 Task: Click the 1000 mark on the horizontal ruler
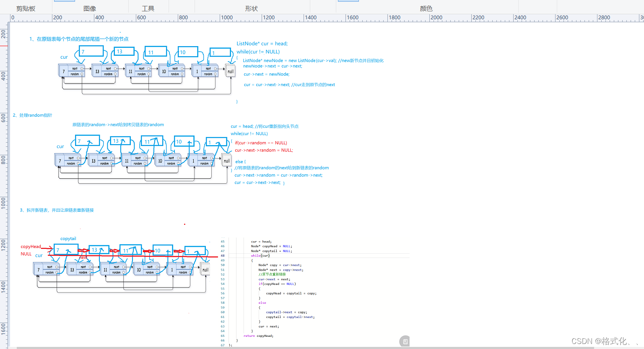point(227,18)
